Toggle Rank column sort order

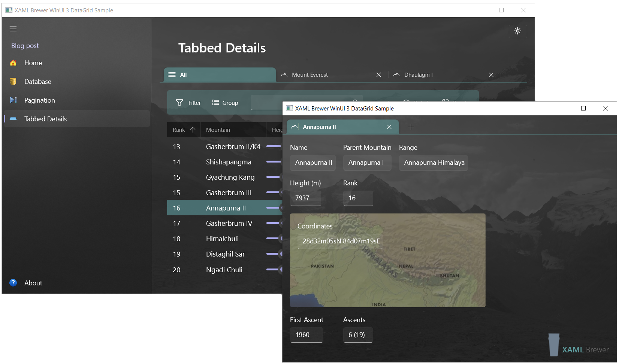click(183, 129)
